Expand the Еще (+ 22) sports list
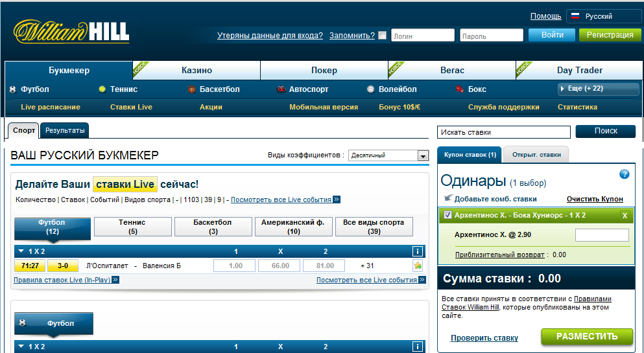The height and width of the screenshot is (353, 644). pyautogui.click(x=599, y=89)
